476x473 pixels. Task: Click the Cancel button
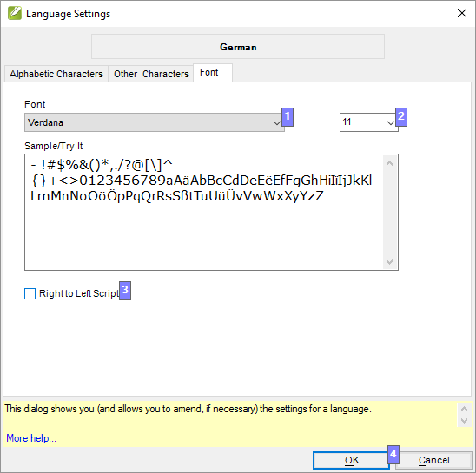tap(433, 460)
